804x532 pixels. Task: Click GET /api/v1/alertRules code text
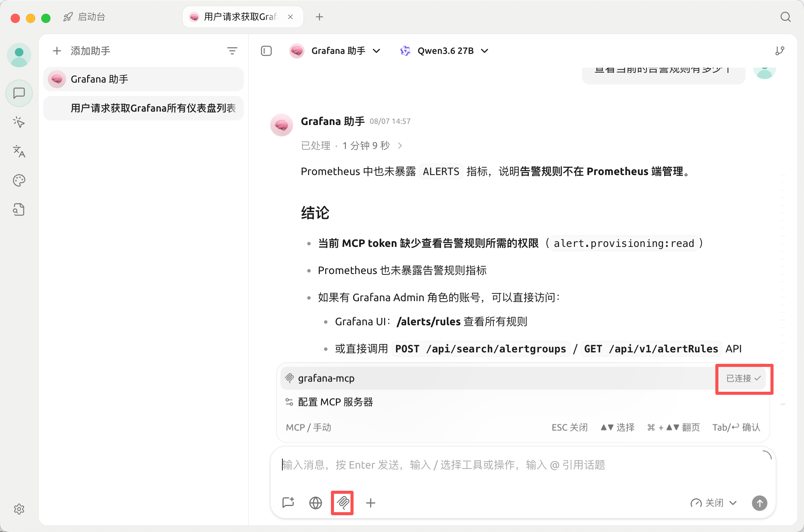(x=651, y=349)
